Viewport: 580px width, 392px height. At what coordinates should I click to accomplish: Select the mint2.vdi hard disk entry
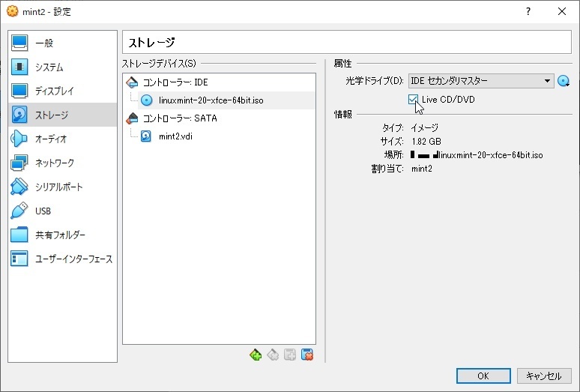pyautogui.click(x=175, y=136)
